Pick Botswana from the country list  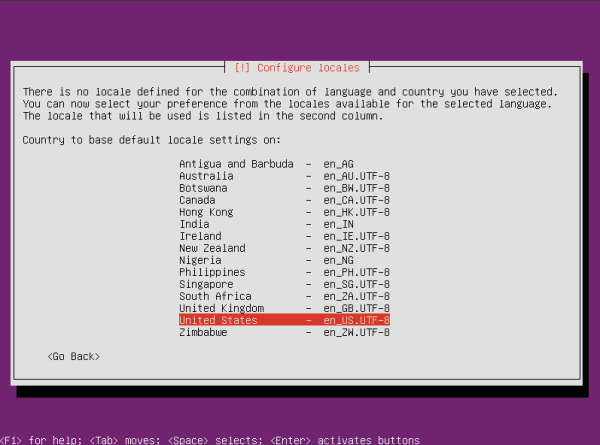284,188
